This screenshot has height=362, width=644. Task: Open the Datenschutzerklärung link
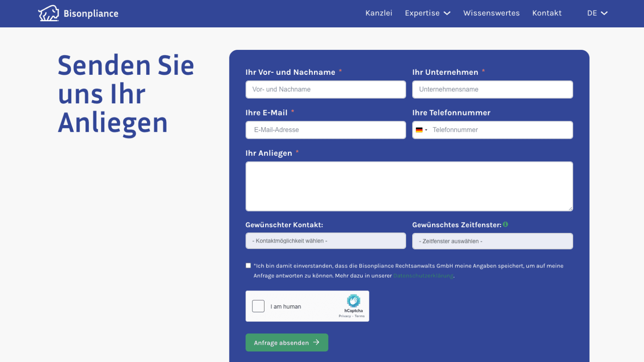point(423,276)
